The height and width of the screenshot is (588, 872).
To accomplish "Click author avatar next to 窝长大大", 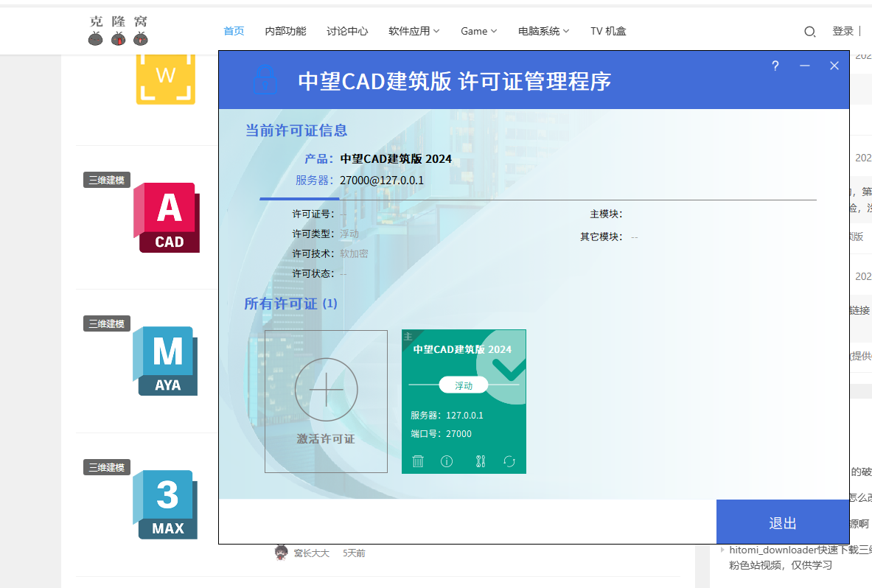I will tap(282, 553).
